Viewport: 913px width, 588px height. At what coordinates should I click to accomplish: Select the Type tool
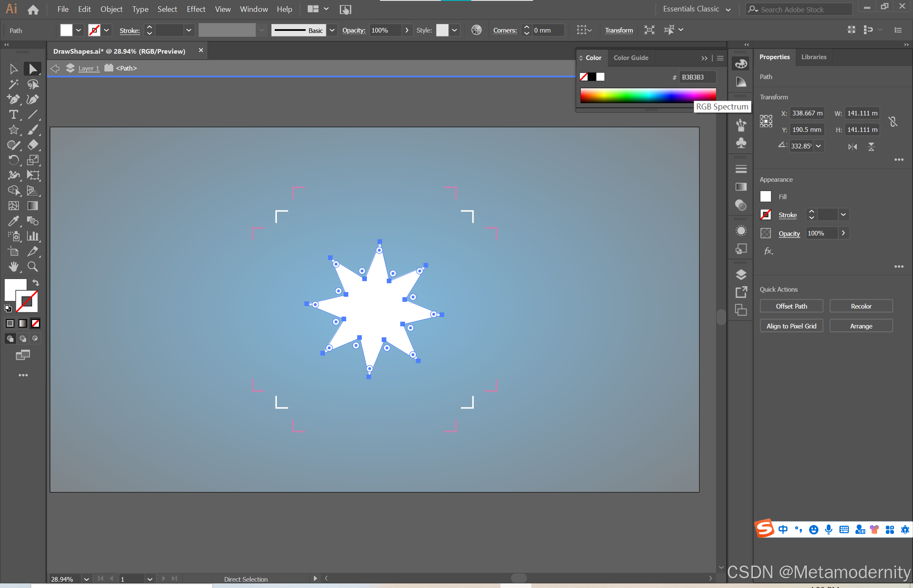14,115
